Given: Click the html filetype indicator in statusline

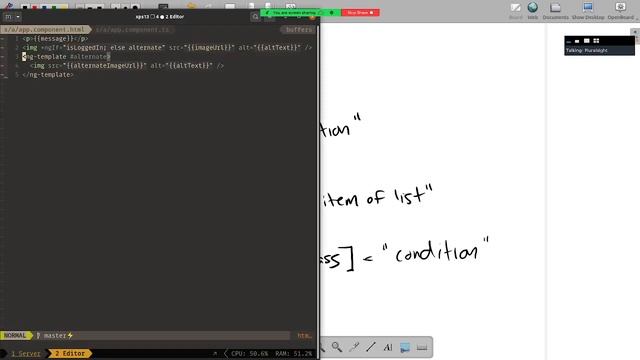Looking at the screenshot, I should [304, 336].
